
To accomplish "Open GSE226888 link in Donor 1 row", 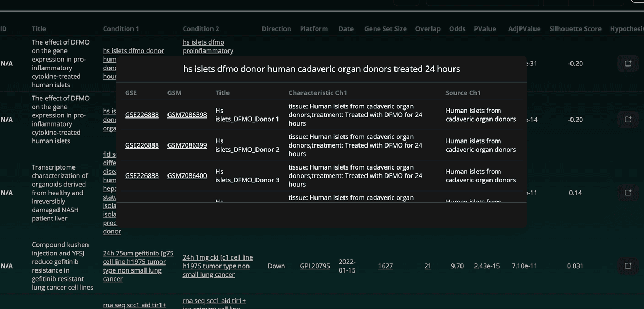I will click(x=142, y=115).
